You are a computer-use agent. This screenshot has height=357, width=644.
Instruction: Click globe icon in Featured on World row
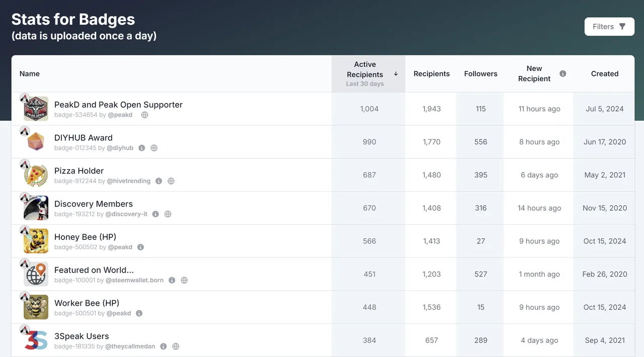coord(184,280)
